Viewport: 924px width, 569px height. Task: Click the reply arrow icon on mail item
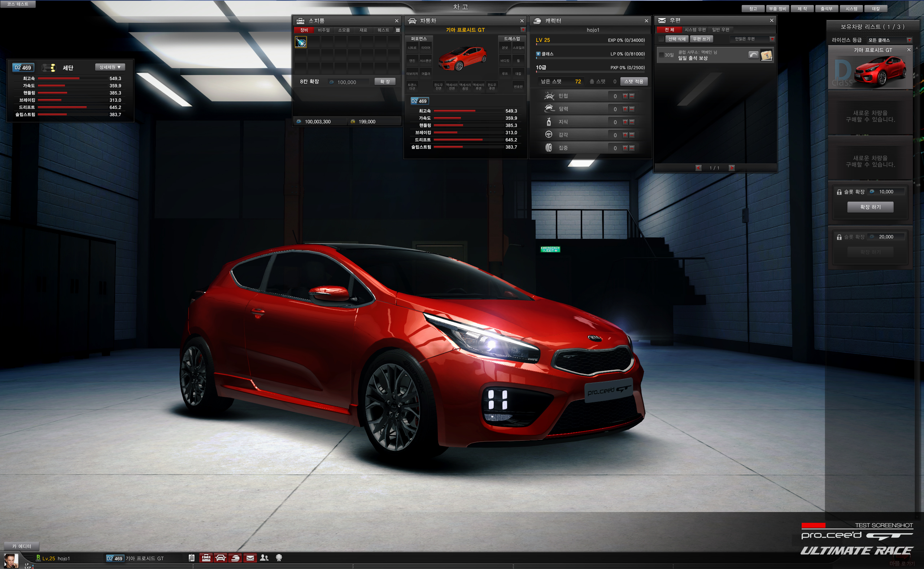click(753, 55)
